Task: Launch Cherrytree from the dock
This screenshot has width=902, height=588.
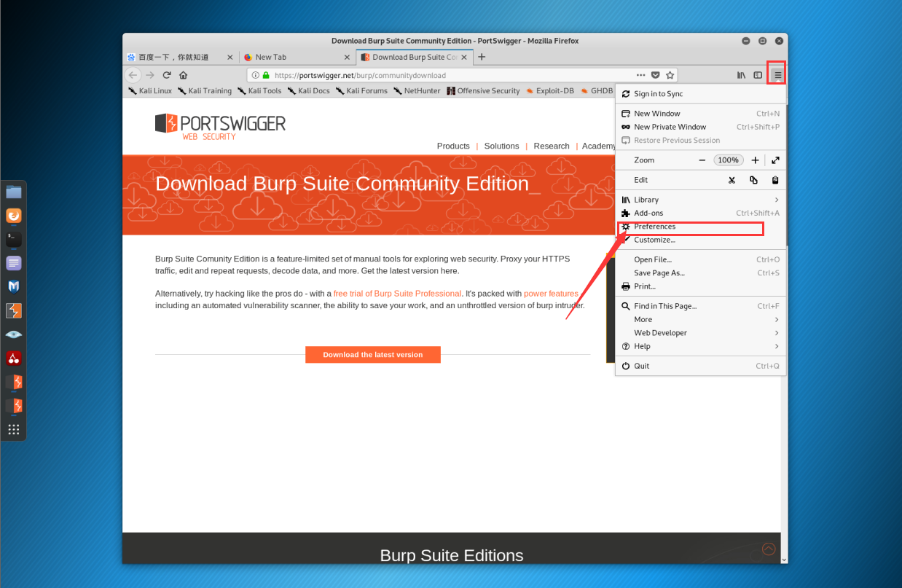Action: click(x=14, y=358)
